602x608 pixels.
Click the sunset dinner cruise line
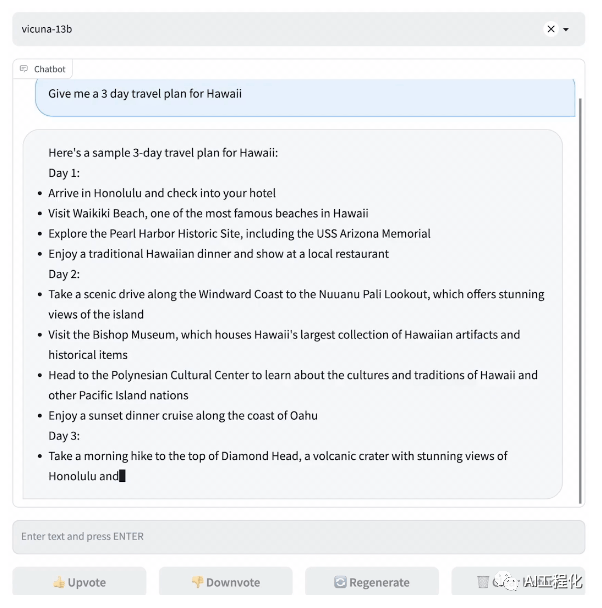(183, 415)
